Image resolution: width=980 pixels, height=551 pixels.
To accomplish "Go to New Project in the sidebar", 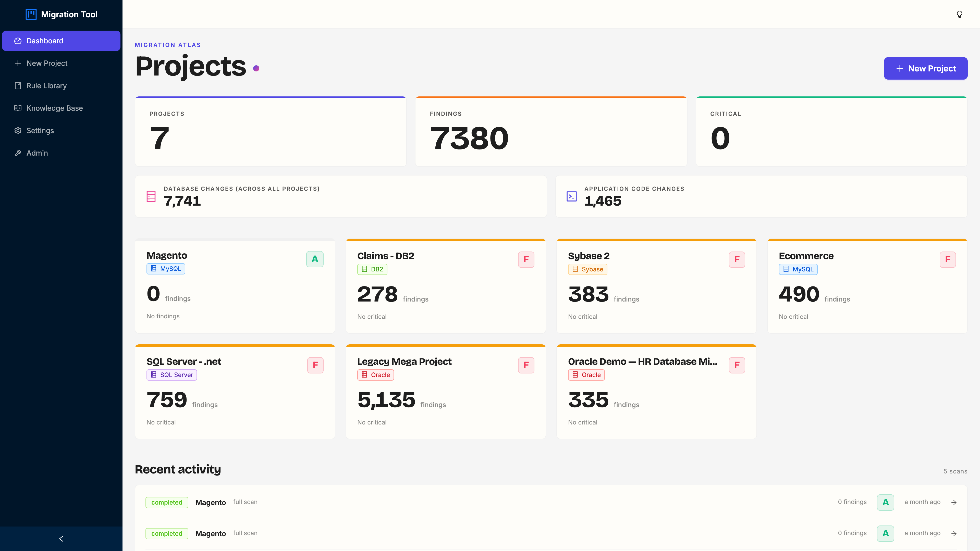I will coord(61,63).
